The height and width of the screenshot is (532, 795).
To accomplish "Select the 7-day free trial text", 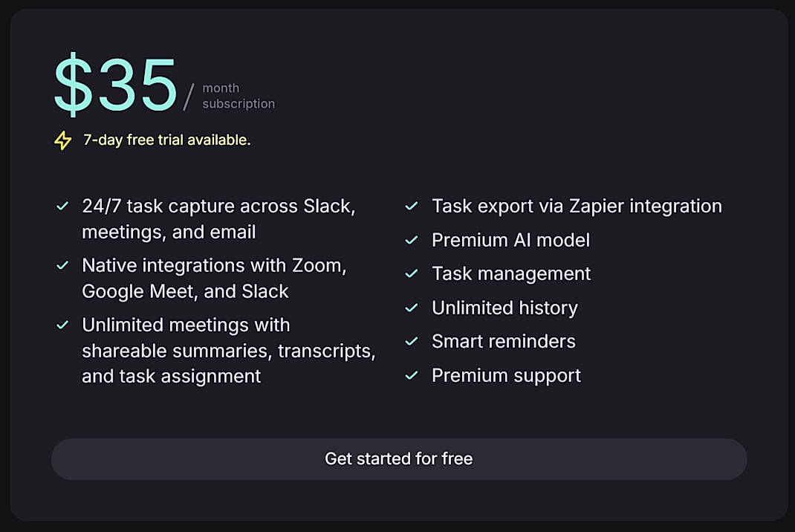I will pyautogui.click(x=166, y=140).
